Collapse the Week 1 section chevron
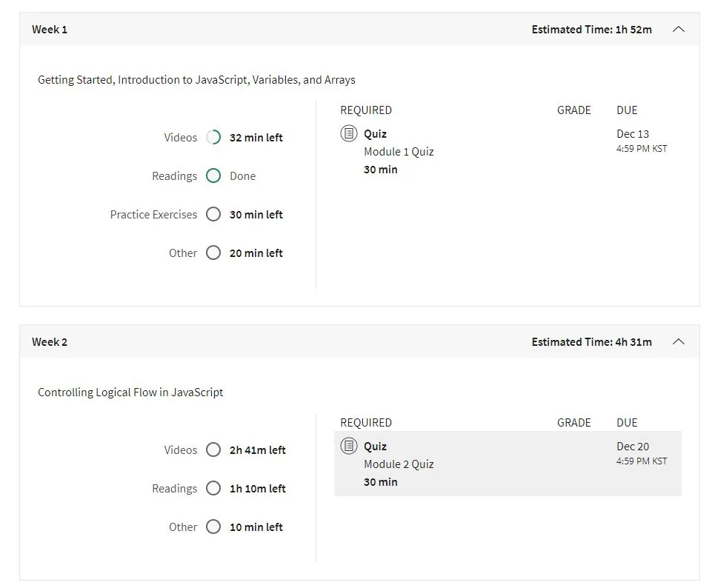 678,30
